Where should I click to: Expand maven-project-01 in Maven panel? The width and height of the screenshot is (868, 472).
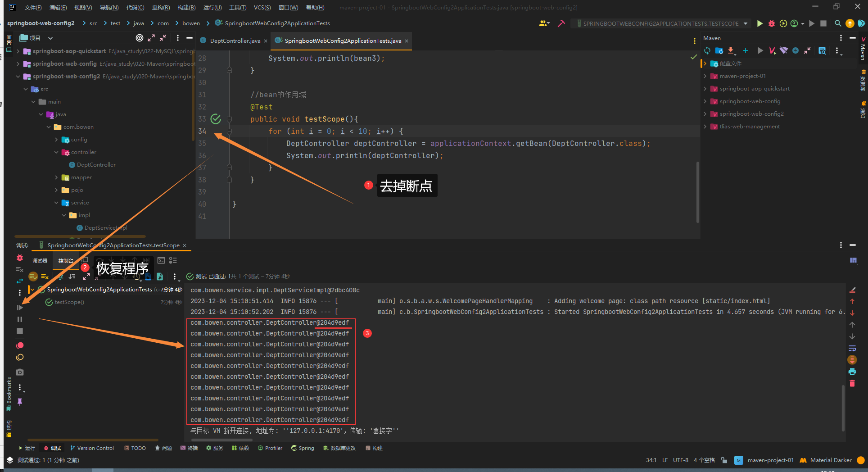(705, 76)
